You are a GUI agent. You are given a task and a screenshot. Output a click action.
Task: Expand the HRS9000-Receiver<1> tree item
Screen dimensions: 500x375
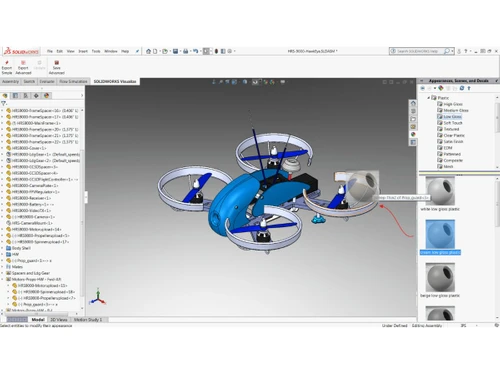pyautogui.click(x=2, y=198)
